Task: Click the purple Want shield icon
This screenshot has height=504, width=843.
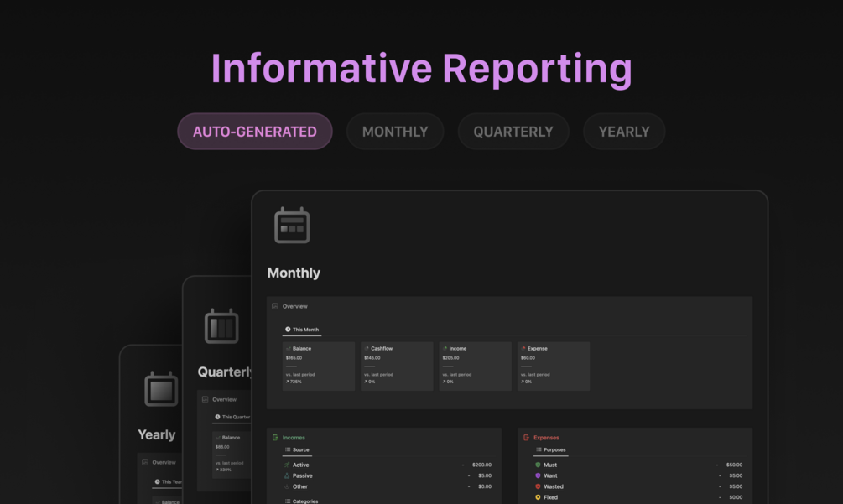Action: pyautogui.click(x=538, y=475)
